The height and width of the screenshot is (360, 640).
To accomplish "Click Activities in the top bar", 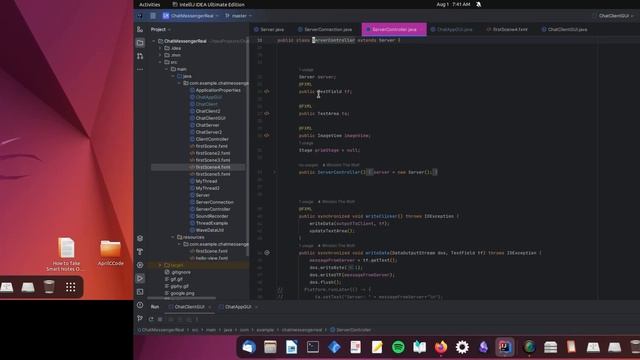I will click(x=149, y=4).
